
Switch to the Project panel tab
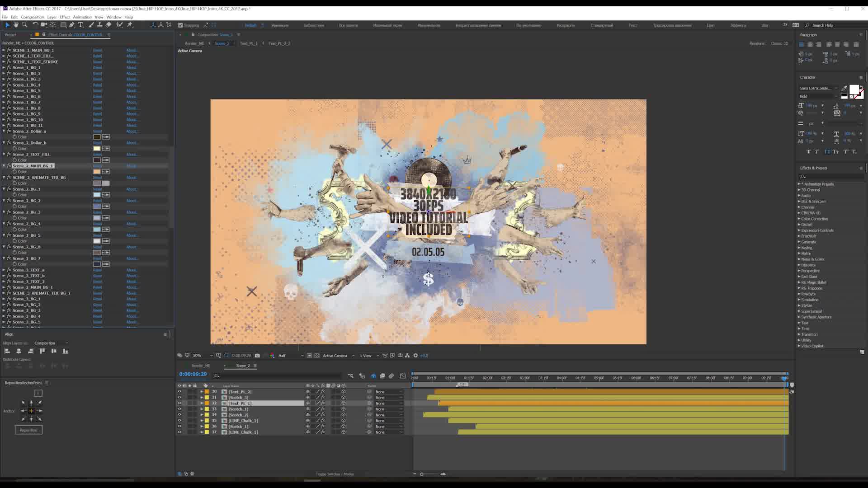click(x=10, y=35)
